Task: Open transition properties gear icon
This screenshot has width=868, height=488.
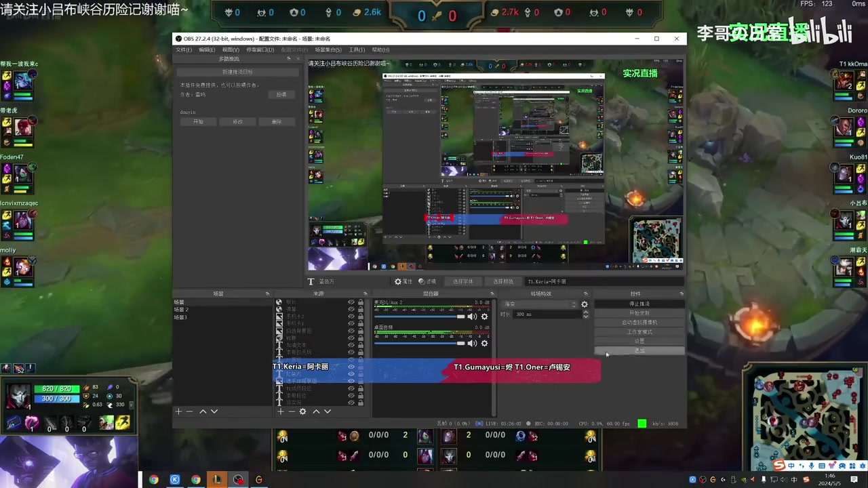Action: click(585, 304)
